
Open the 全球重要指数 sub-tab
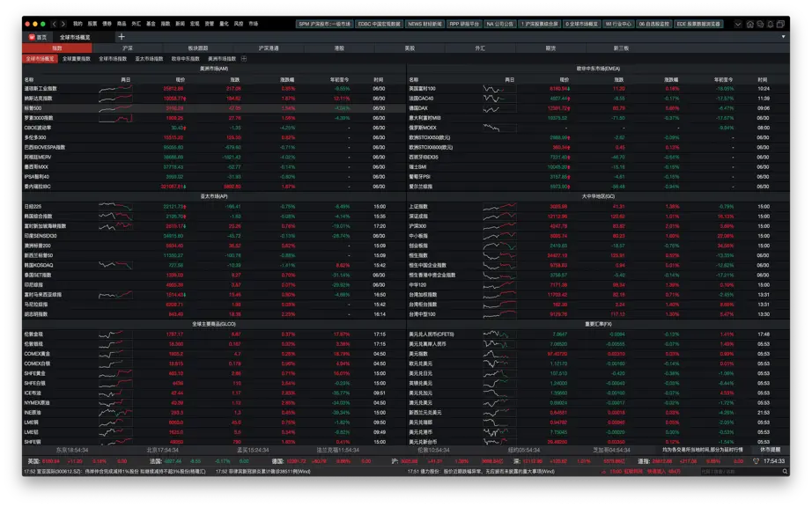point(77,59)
